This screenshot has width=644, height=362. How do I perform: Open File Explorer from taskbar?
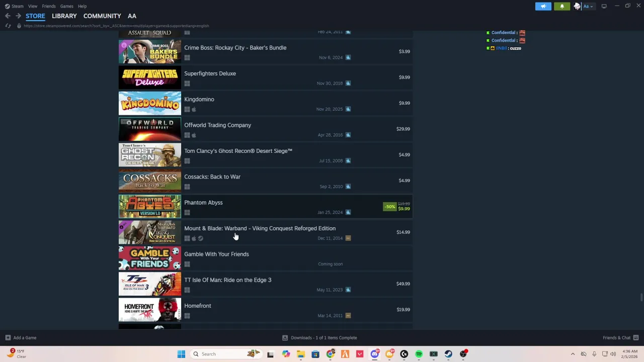click(x=300, y=354)
